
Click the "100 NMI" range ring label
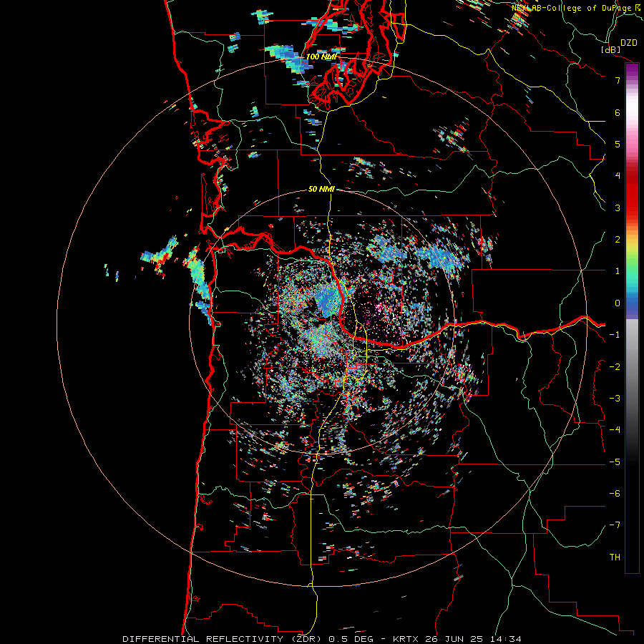click(321, 57)
